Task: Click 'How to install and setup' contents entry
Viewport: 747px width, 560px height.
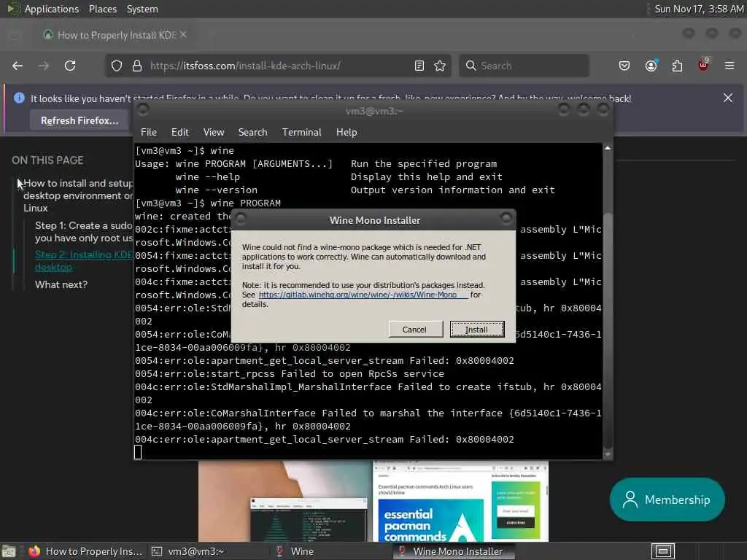Action: 78,195
